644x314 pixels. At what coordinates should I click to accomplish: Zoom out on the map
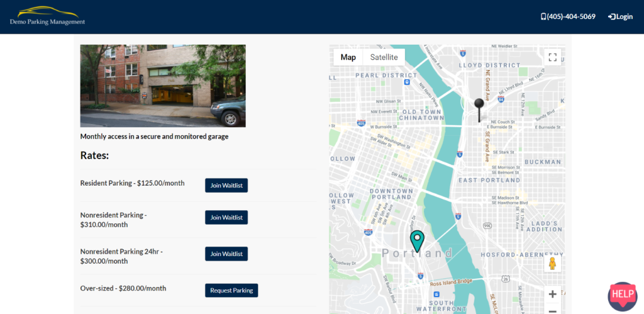(552, 310)
